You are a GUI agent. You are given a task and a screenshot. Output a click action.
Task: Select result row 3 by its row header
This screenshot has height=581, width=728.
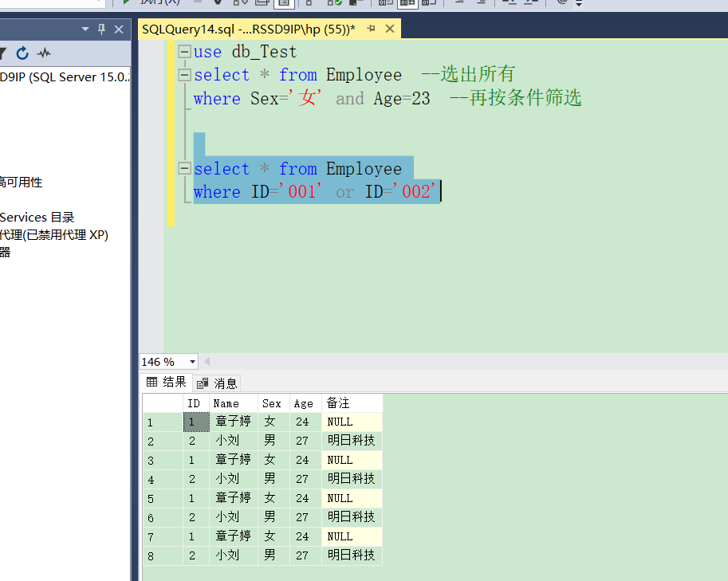pyautogui.click(x=163, y=461)
